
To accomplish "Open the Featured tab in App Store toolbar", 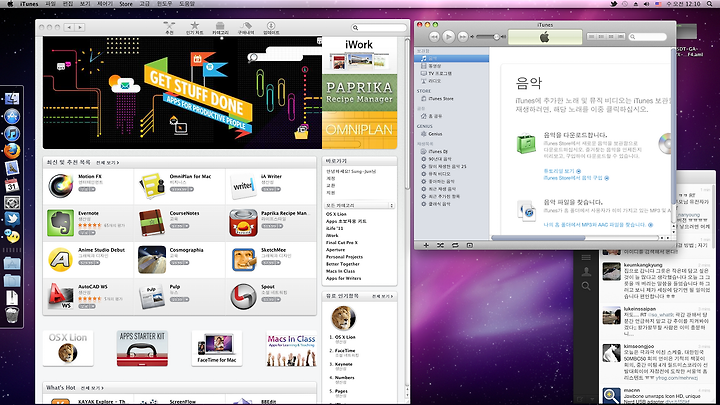I will 169,28.
